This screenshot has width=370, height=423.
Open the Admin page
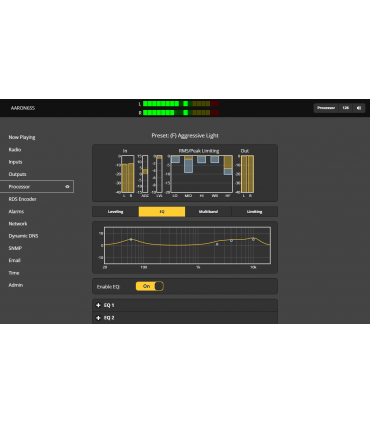16,285
